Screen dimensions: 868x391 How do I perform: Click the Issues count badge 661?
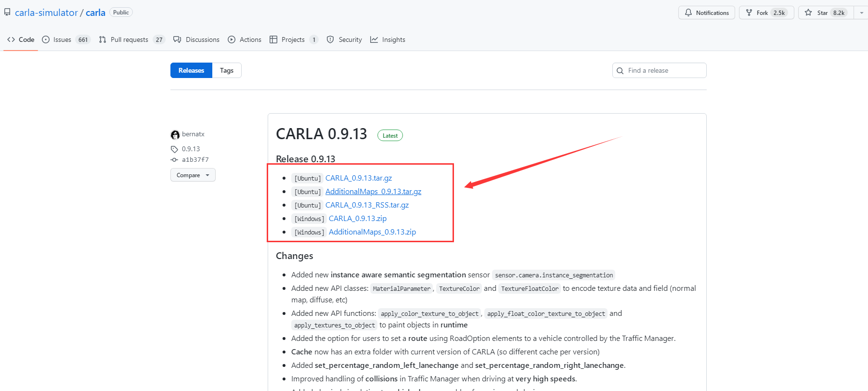(x=83, y=39)
